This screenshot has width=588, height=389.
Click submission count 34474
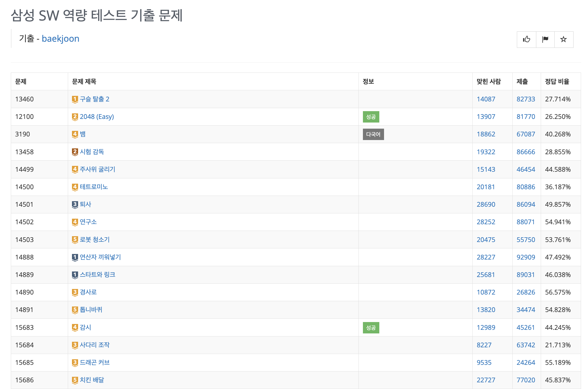coord(526,310)
